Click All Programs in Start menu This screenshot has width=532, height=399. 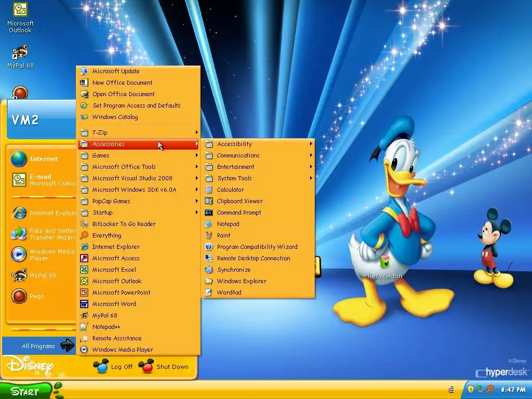(x=39, y=346)
